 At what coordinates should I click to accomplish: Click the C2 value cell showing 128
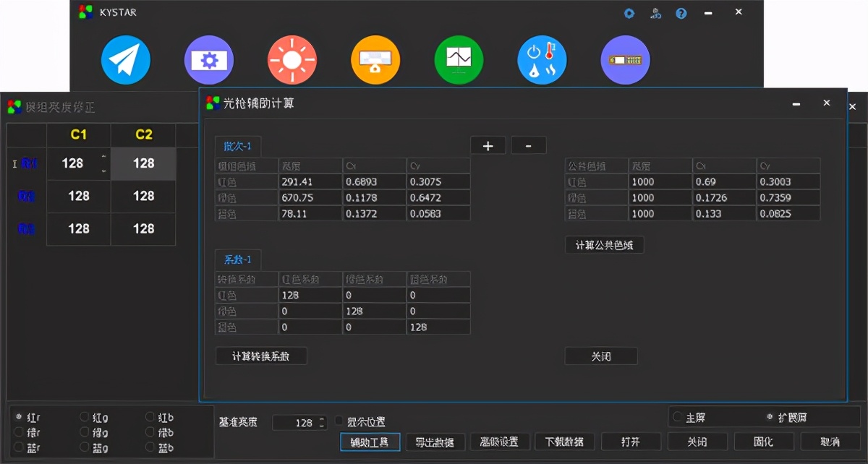coord(142,163)
